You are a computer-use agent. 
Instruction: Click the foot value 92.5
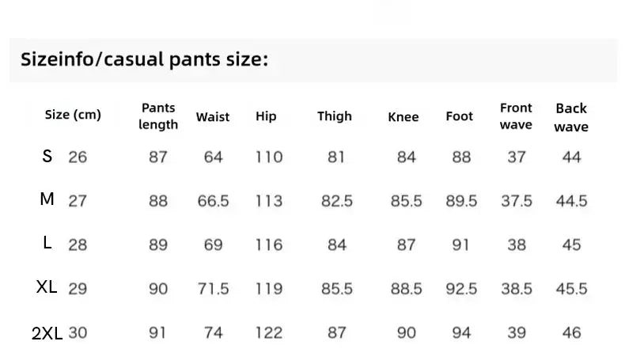[x=461, y=289]
